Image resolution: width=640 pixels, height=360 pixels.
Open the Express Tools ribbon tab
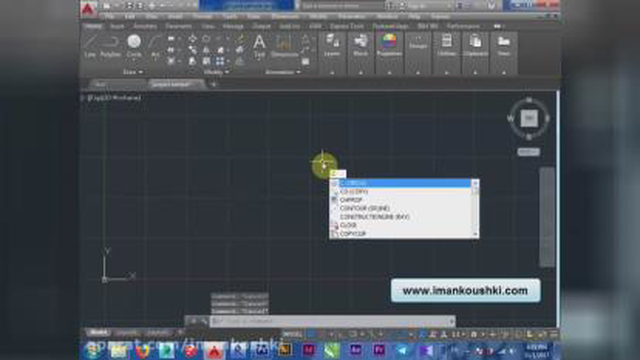coord(347,26)
